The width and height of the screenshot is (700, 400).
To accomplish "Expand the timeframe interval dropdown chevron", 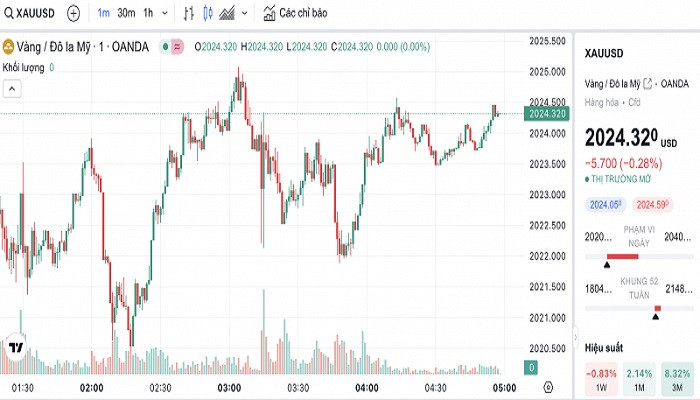I will (x=165, y=14).
